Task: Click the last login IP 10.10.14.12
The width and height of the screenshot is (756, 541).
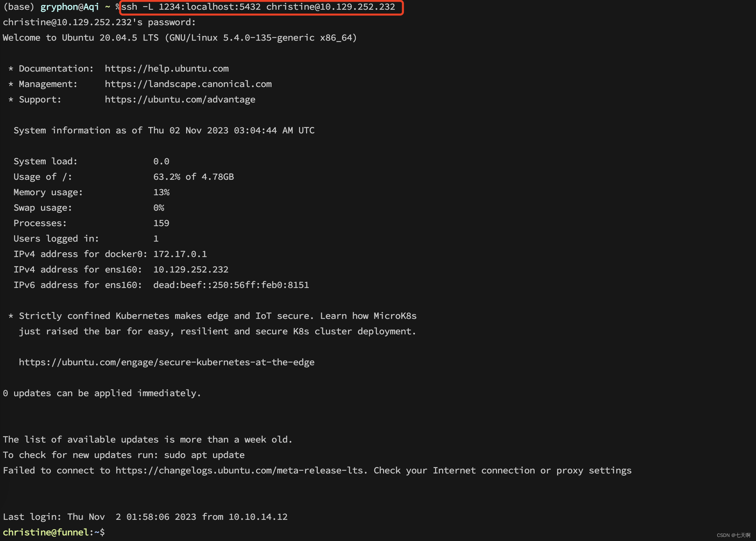Action: click(x=258, y=517)
